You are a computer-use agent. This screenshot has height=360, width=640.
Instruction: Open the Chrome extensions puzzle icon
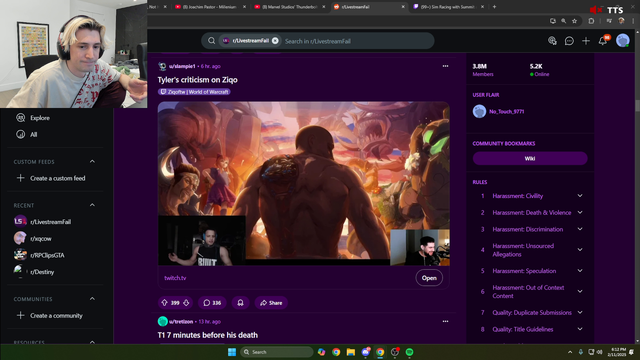(591, 21)
